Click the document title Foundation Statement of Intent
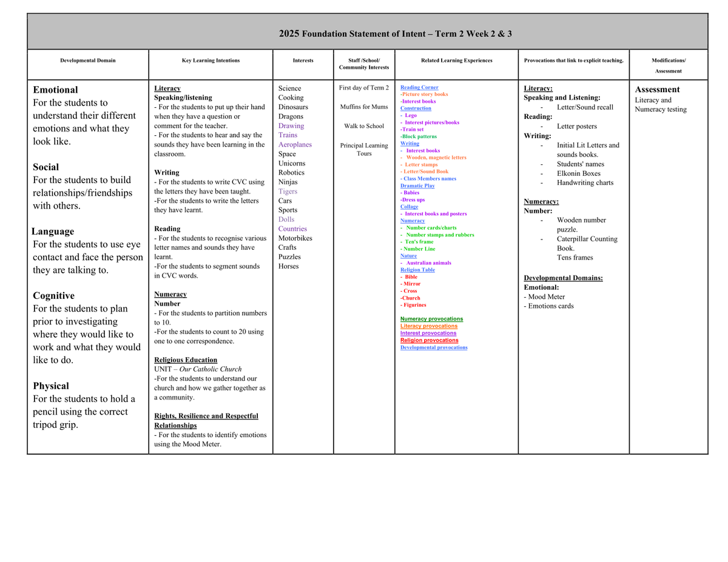Image resolution: width=728 pixels, height=562 pixels. click(x=395, y=34)
